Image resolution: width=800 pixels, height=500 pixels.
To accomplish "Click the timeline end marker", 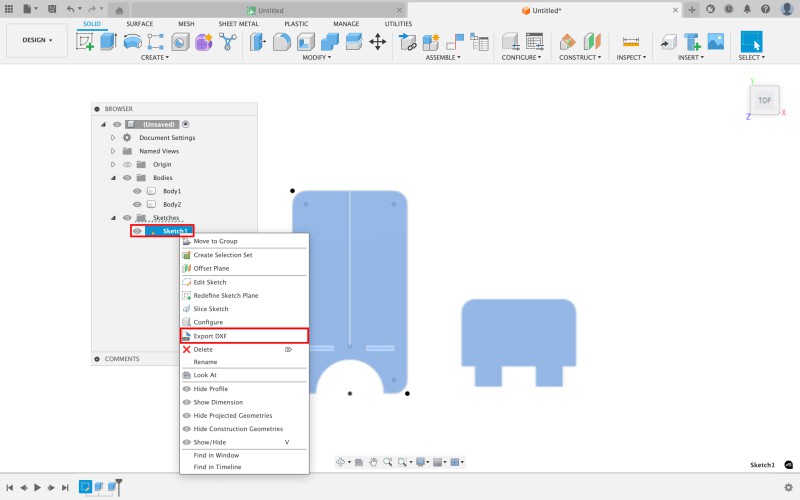I will pyautogui.click(x=118, y=486).
